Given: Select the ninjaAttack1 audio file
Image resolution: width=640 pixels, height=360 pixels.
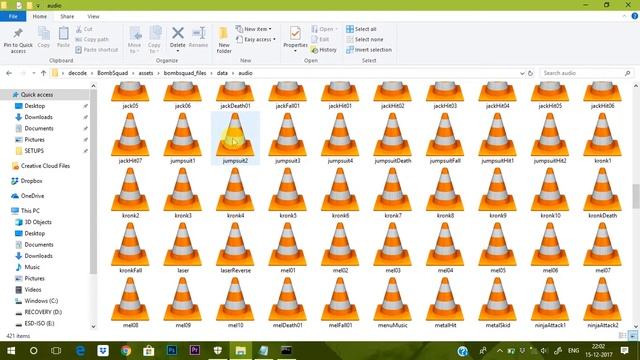Looking at the screenshot, I should coord(550,302).
